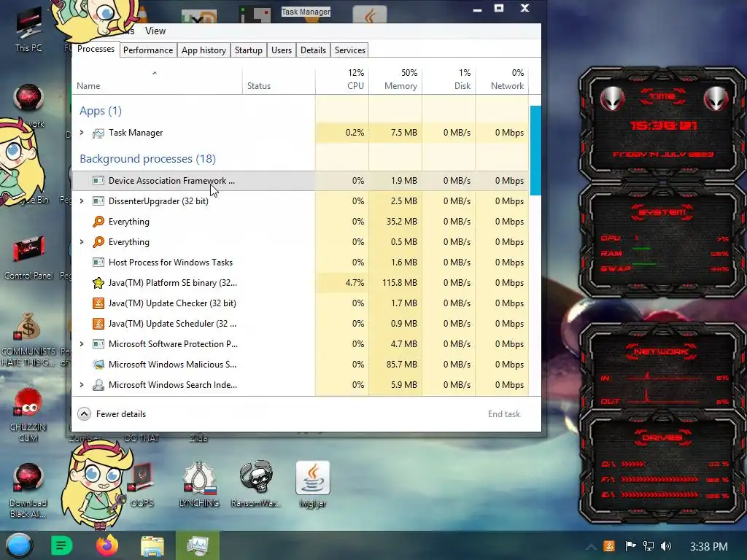Sort by the Network column header

(502, 80)
